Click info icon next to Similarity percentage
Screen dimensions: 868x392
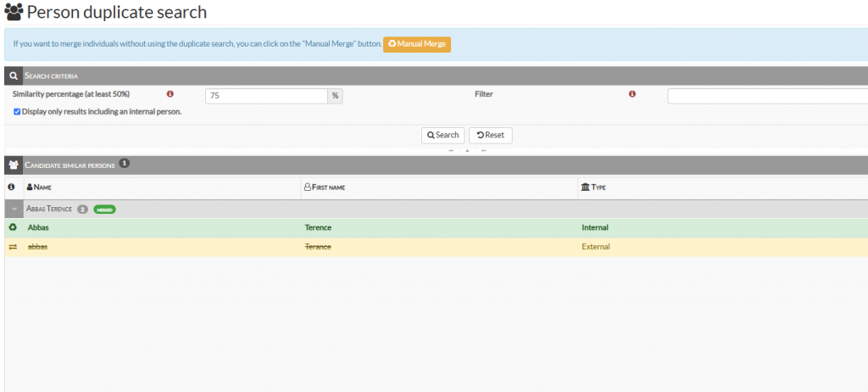pos(170,94)
